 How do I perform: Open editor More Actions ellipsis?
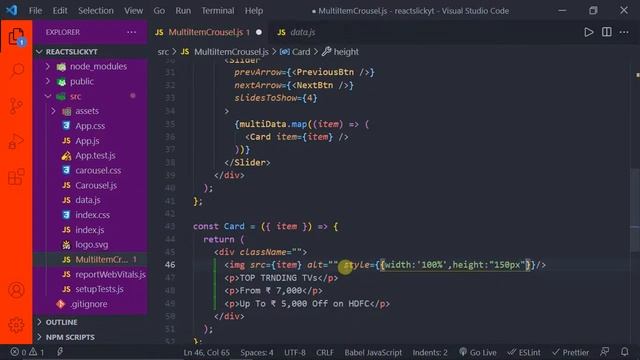(x=624, y=32)
